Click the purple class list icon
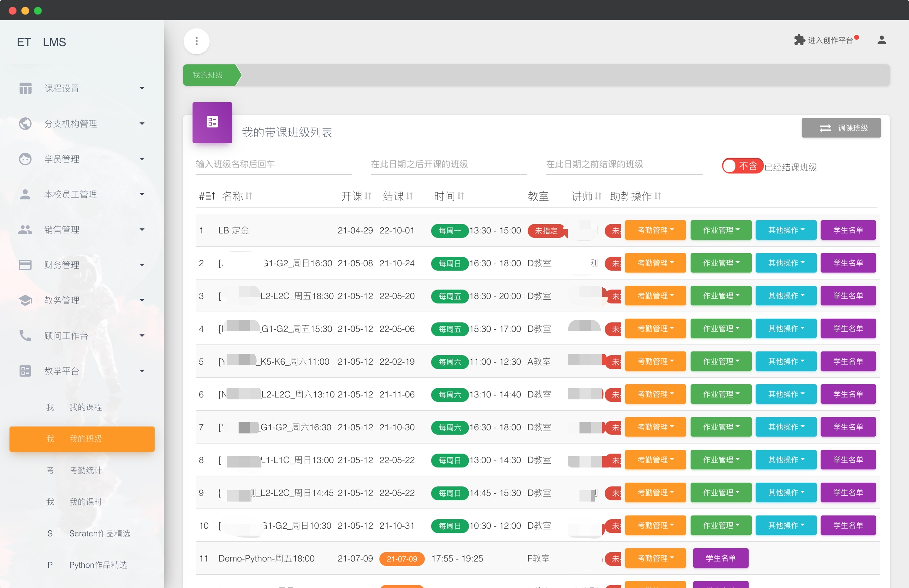The image size is (909, 588). 212,122
